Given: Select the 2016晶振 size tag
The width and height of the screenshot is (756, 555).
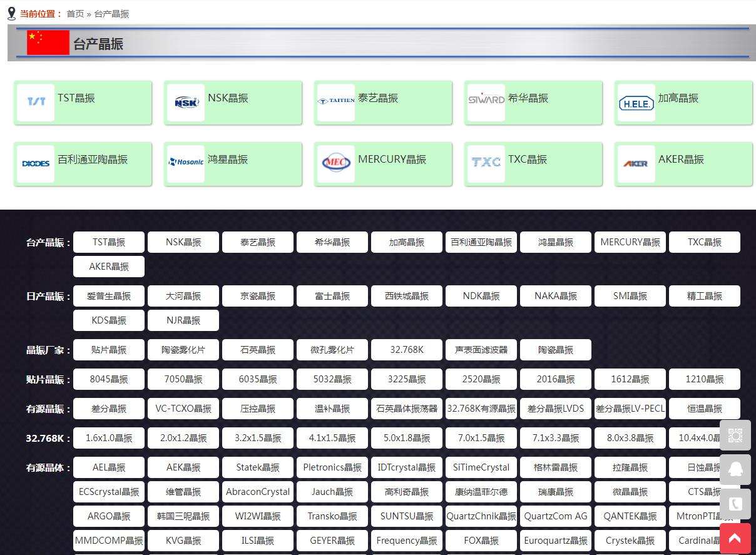Looking at the screenshot, I should 556,379.
